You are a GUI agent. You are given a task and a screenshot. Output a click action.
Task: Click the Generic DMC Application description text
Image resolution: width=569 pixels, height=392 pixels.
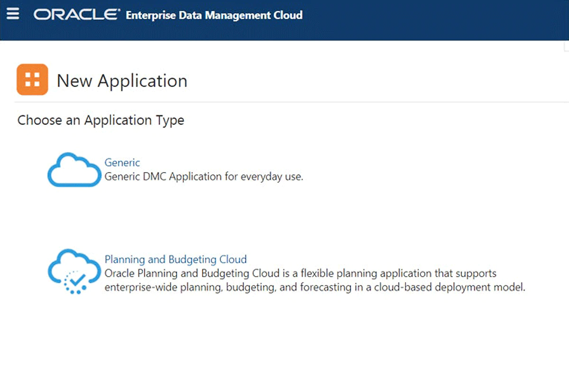click(x=203, y=177)
